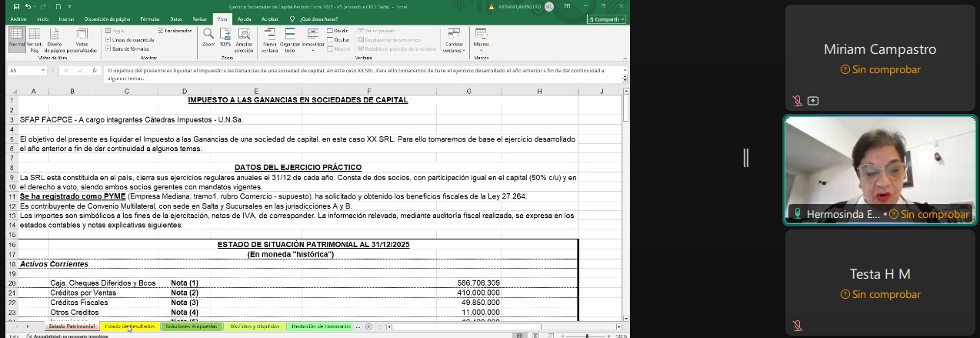Click Ampliar selección zoom button
Screen dimensions: 980x338
[x=244, y=38]
